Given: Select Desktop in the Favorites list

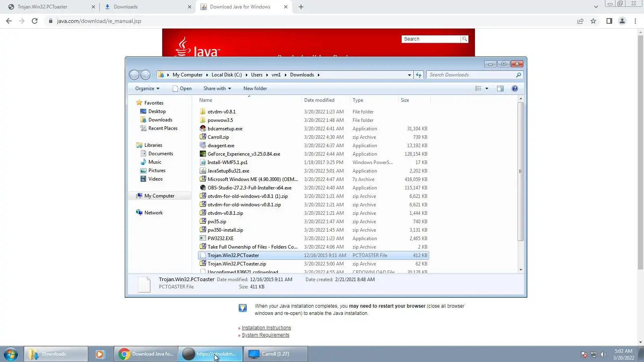Looking at the screenshot, I should [x=157, y=111].
